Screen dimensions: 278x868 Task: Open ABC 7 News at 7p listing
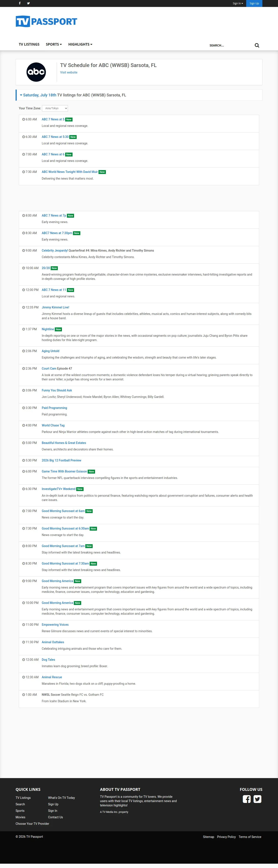click(54, 216)
